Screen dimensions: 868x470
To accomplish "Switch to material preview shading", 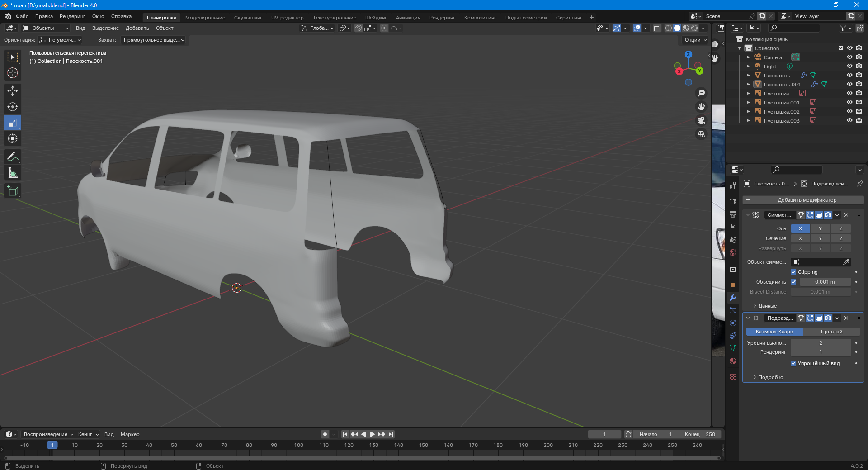I will [686, 28].
